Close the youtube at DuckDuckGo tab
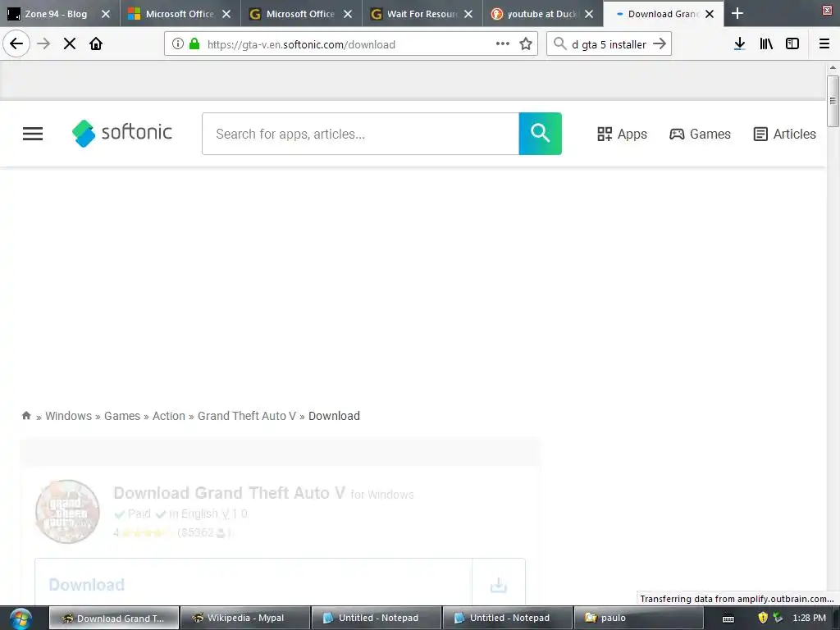Image resolution: width=840 pixels, height=630 pixels. pyautogui.click(x=589, y=14)
